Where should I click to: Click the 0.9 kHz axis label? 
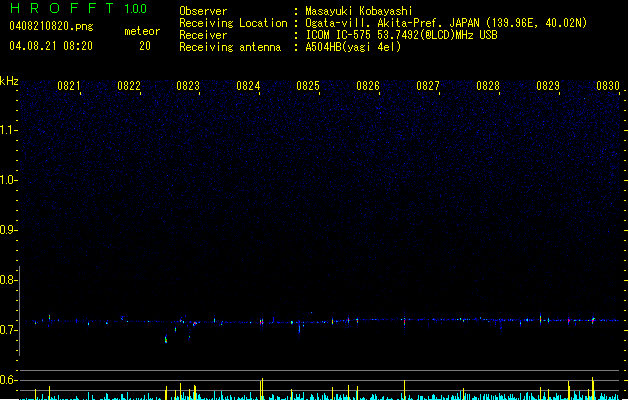tap(8, 230)
